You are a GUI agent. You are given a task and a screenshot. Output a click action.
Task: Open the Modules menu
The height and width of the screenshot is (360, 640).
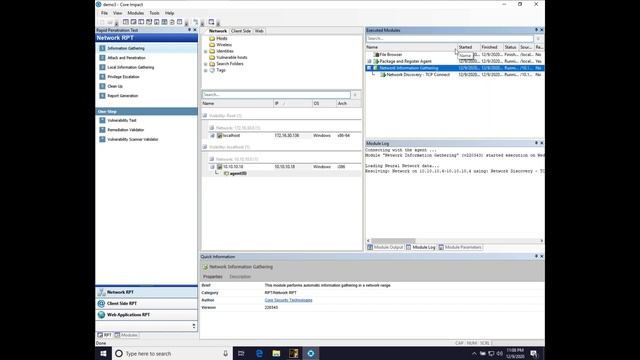click(136, 13)
